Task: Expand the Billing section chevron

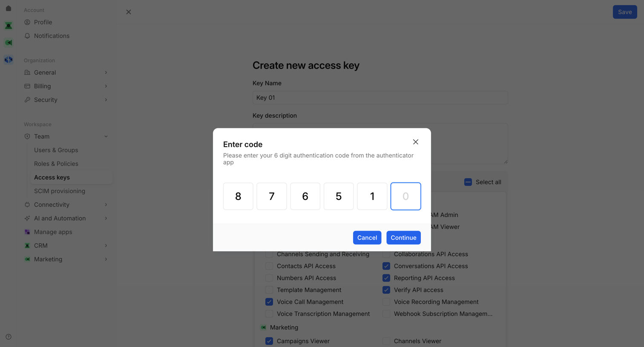Action: (106, 86)
